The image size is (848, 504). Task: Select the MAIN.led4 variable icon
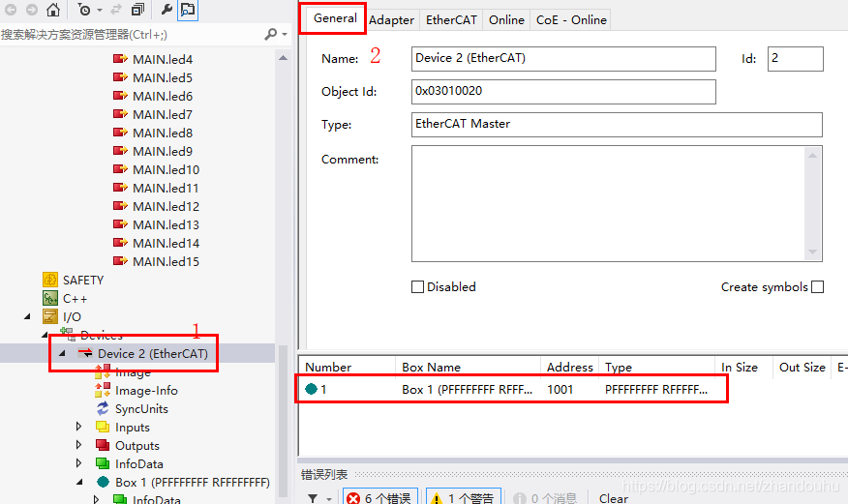[x=120, y=59]
